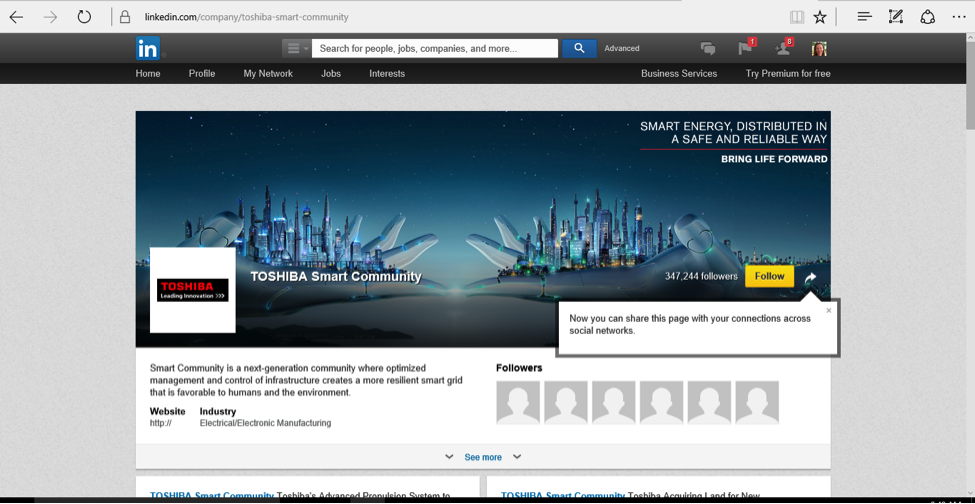Click the 347,244 followers count
This screenshot has height=504, width=975.
click(701, 276)
